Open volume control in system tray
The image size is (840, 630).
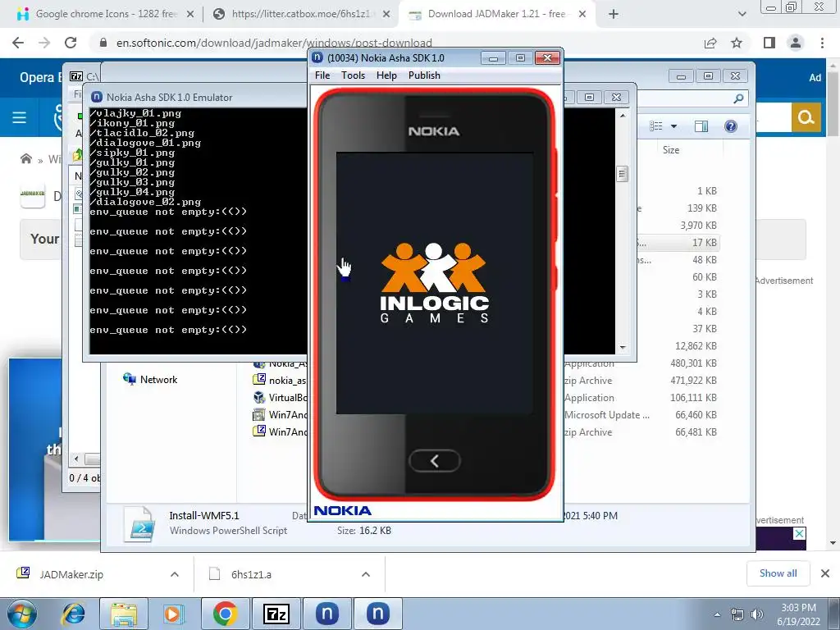[757, 614]
